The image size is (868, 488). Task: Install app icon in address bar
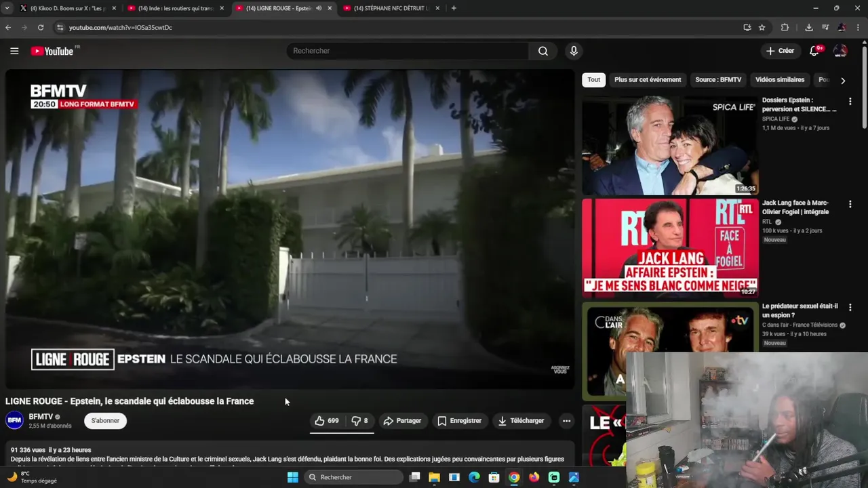tap(747, 28)
